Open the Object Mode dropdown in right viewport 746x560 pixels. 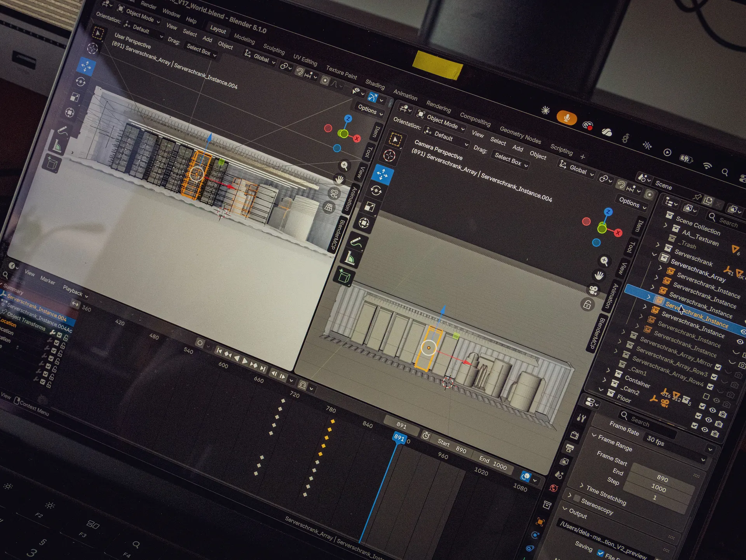pos(441,121)
